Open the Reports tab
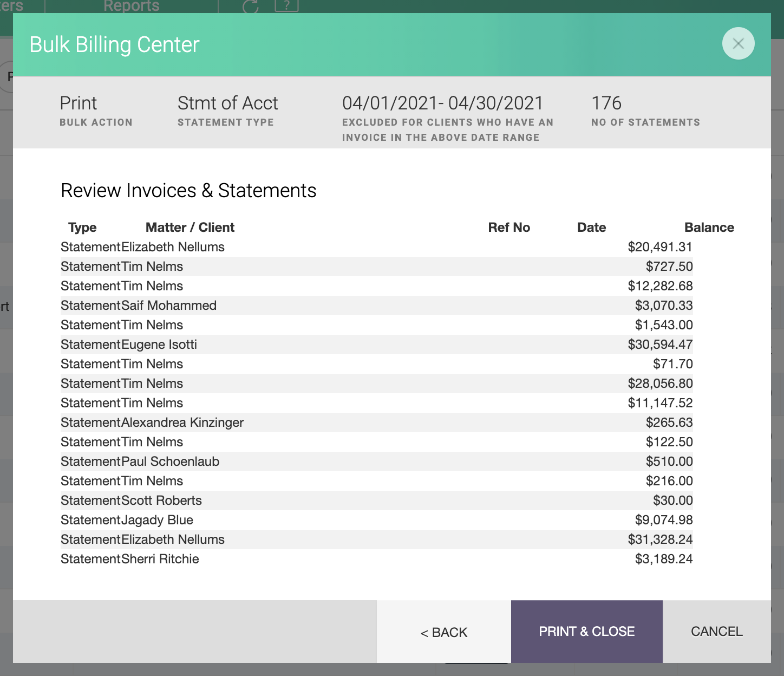 (132, 6)
